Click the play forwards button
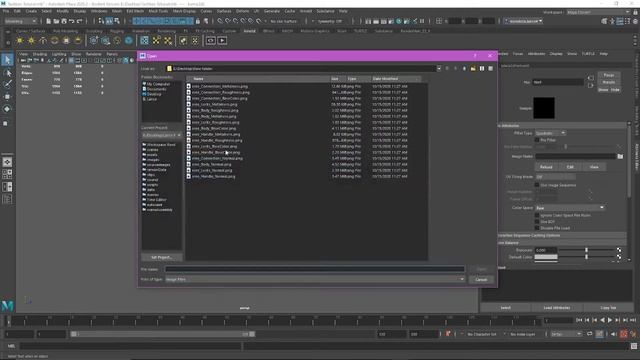 pyautogui.click(x=610, y=320)
